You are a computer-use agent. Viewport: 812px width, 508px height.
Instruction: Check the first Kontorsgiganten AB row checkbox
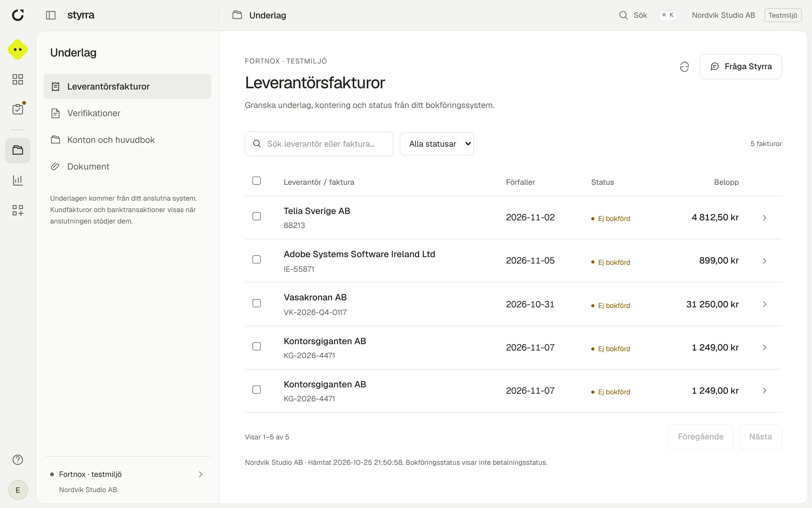[x=257, y=346]
